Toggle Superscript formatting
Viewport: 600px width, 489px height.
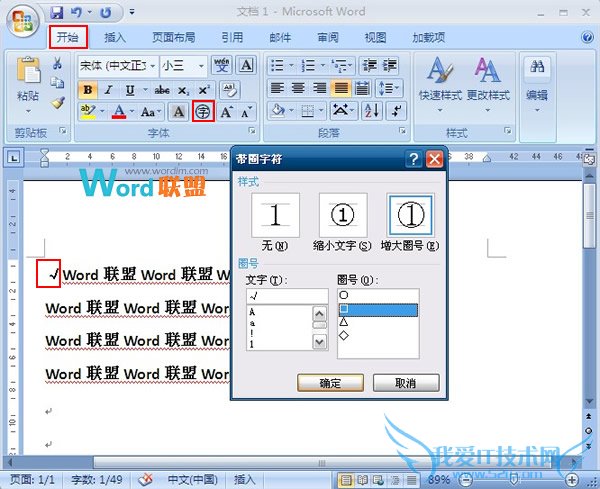tap(204, 90)
